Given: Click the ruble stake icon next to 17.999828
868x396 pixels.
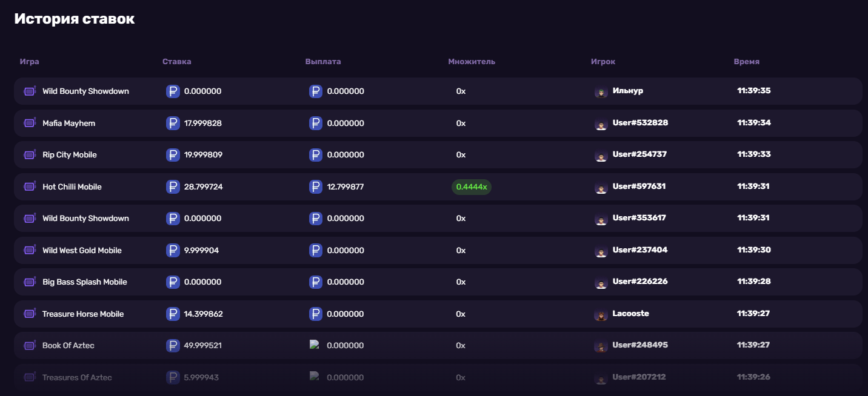Looking at the screenshot, I should point(173,123).
